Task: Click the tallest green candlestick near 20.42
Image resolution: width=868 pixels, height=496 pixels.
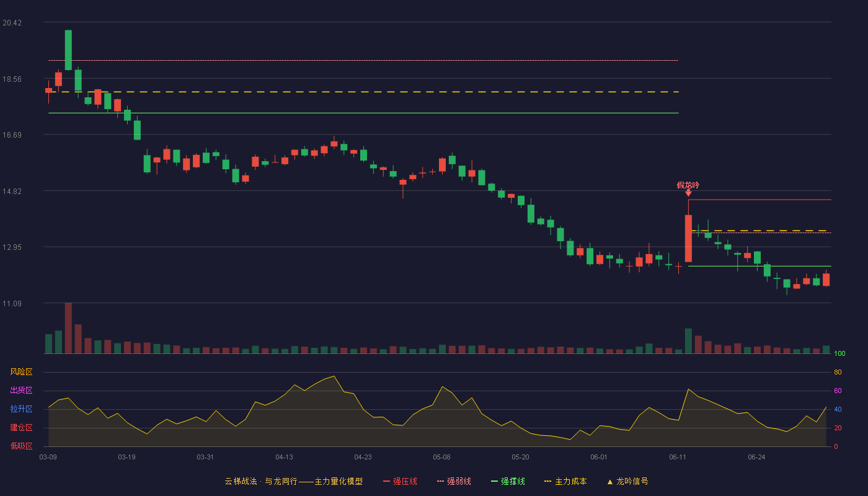Action: pos(68,50)
